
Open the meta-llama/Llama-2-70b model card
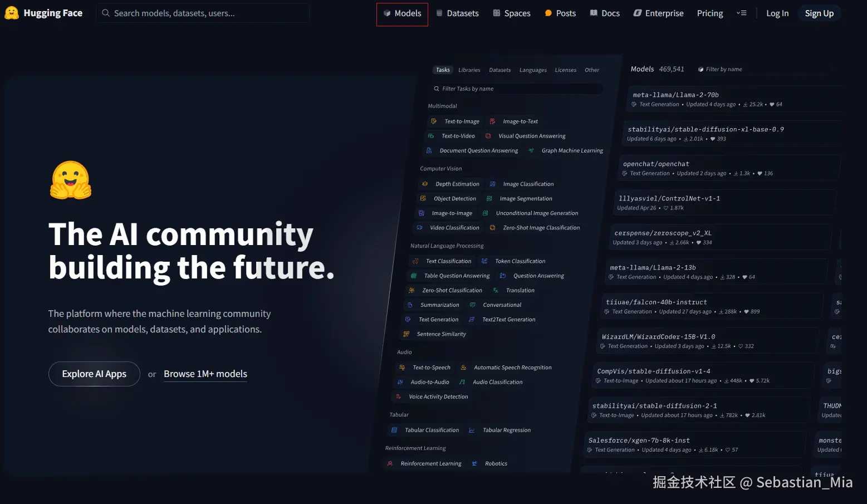(x=734, y=99)
